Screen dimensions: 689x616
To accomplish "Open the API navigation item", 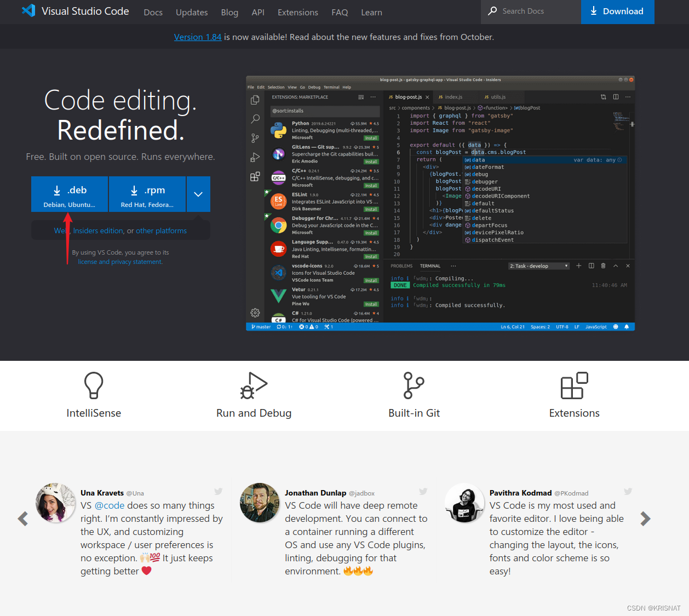I will (x=258, y=12).
